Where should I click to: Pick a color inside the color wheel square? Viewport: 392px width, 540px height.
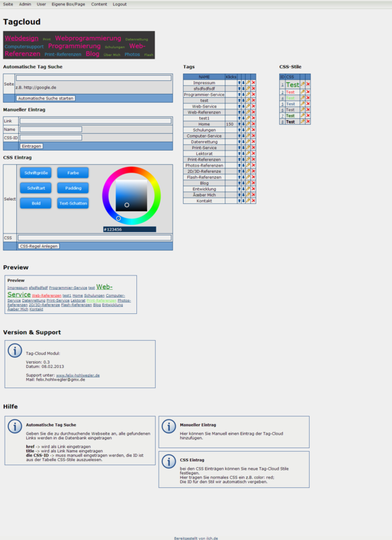point(131,196)
